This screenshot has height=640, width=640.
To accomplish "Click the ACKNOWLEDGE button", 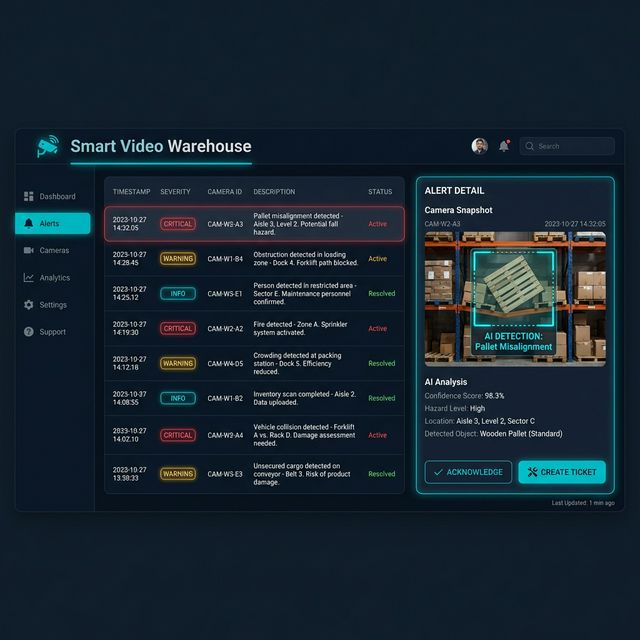I will (468, 472).
